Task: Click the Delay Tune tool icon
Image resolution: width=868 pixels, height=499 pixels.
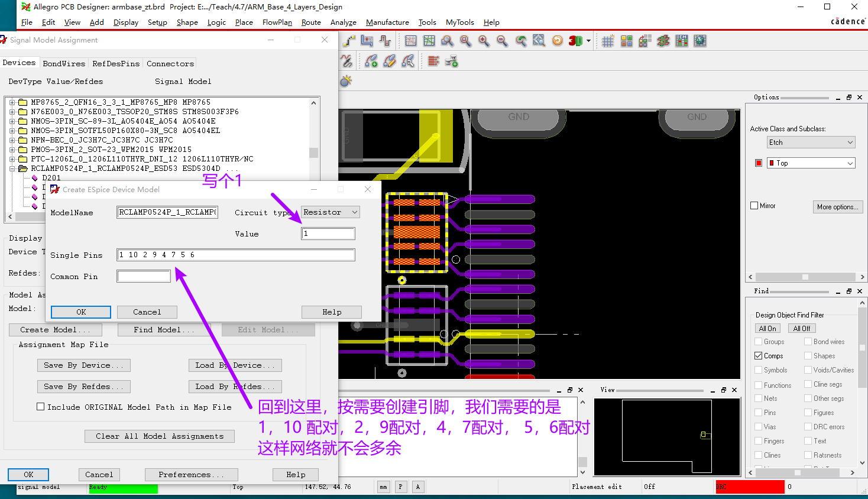Action: coord(386,41)
